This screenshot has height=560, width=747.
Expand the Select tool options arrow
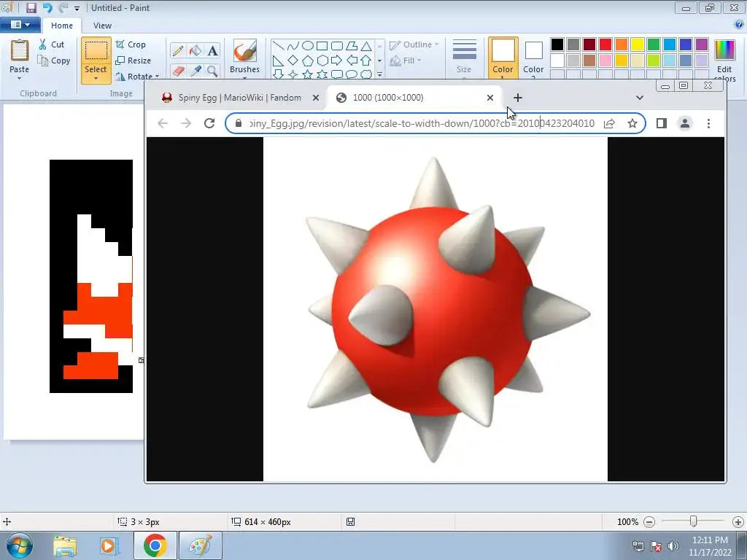pos(96,79)
